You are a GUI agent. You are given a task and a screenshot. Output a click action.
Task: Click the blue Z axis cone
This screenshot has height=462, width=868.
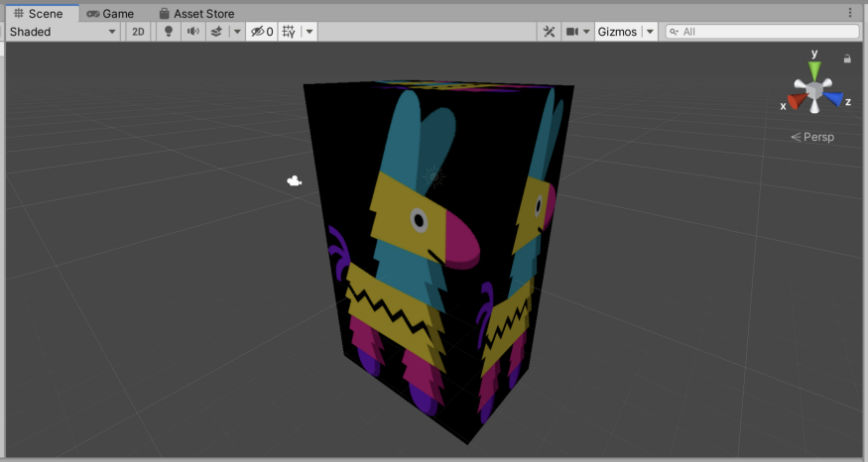833,99
